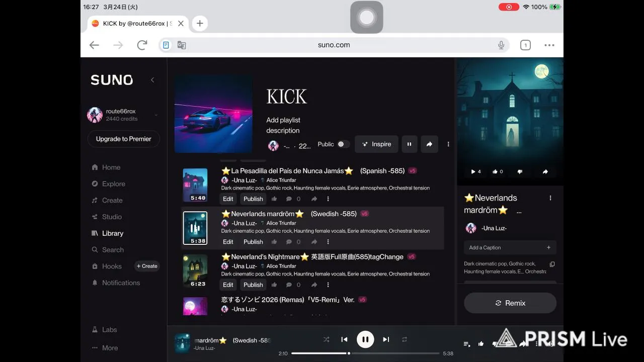Collapse the Suno sidebar chevron

click(152, 80)
